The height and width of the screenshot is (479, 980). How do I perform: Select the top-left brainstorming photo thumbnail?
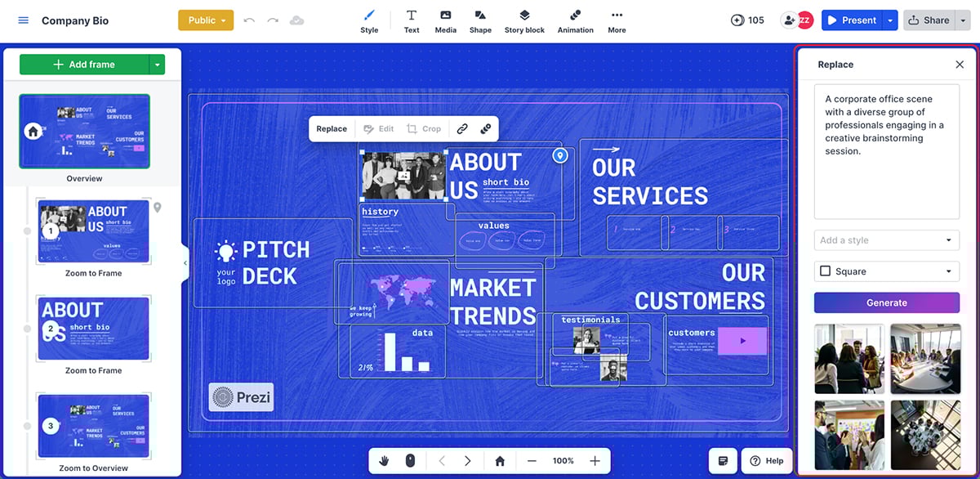click(849, 358)
